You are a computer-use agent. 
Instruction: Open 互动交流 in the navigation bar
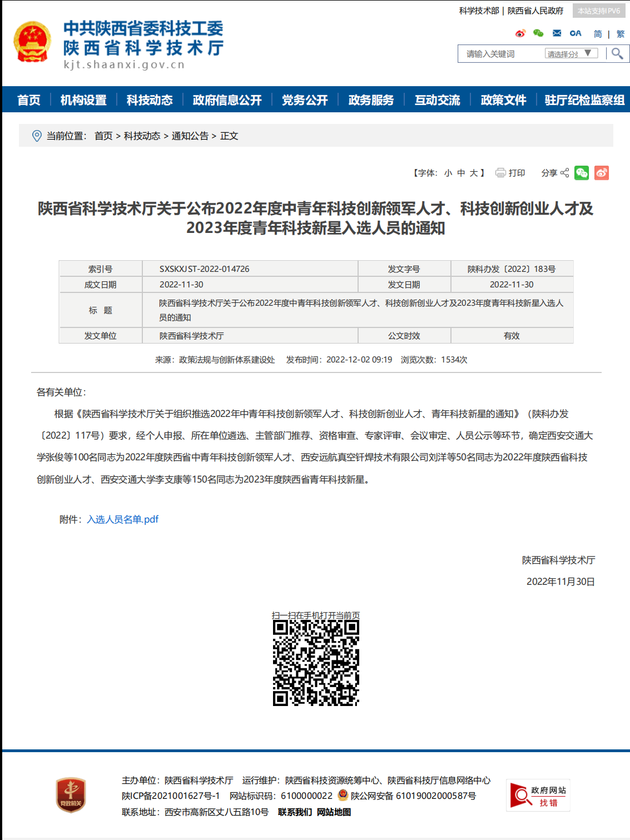coord(438,100)
